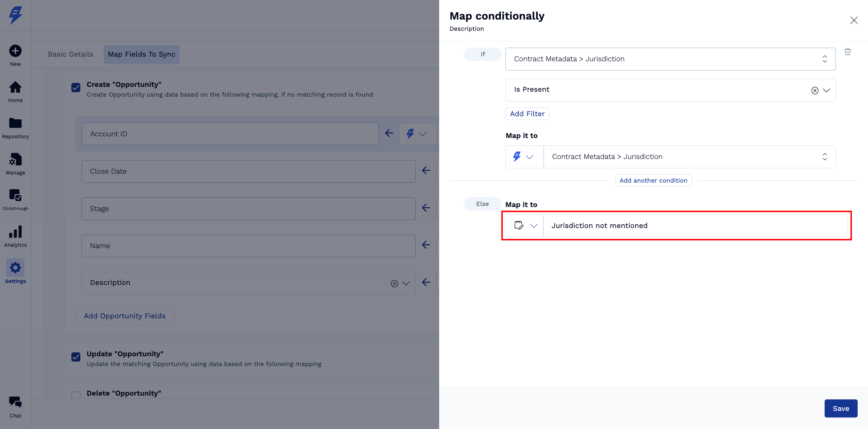Open Repository from the sidebar
This screenshot has height=429, width=868.
15,123
